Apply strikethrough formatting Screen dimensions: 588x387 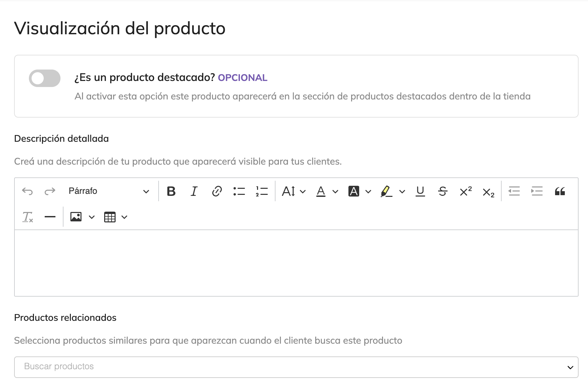tap(443, 191)
